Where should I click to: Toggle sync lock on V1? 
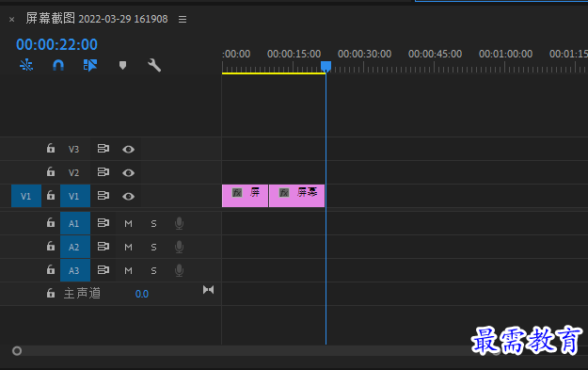click(x=103, y=196)
